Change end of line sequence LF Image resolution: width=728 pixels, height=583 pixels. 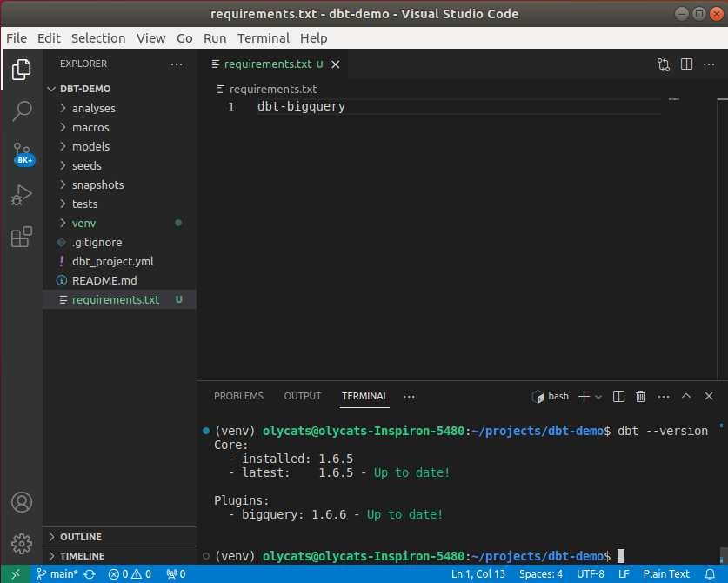tap(624, 574)
